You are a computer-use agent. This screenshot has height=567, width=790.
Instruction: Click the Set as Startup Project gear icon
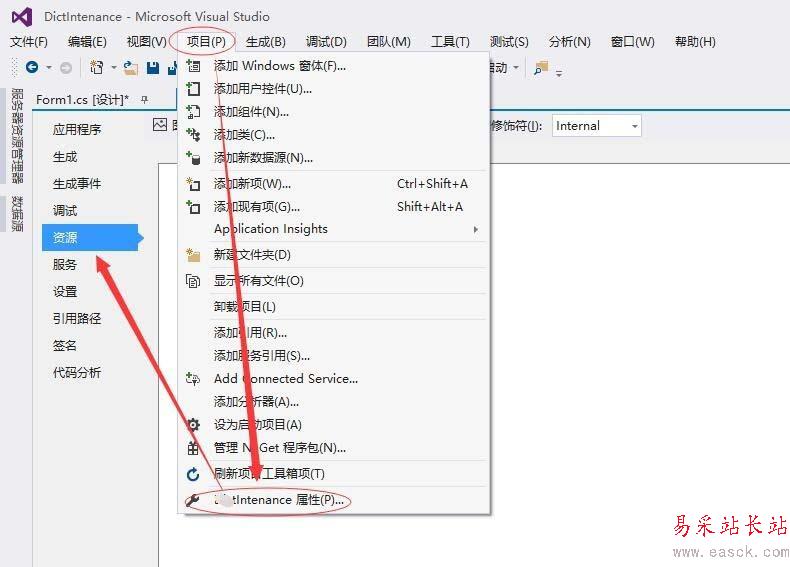193,425
